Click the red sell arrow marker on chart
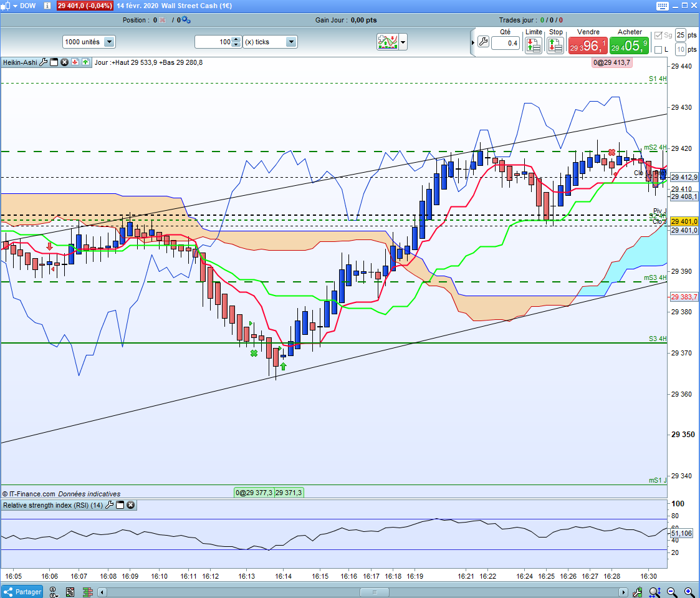 click(x=49, y=246)
